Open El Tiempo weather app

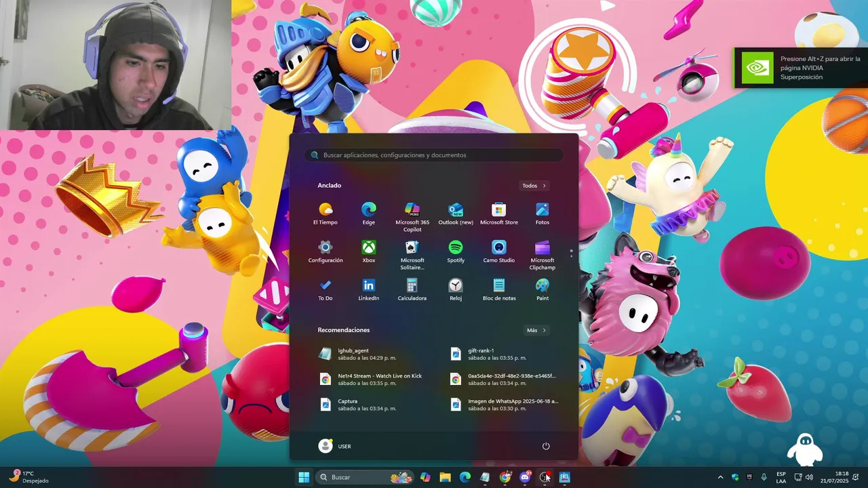[325, 214]
